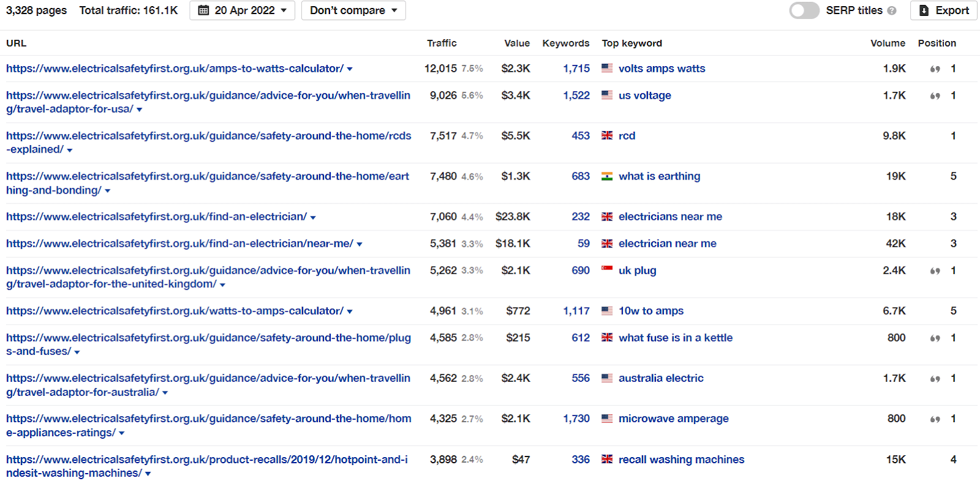Open the Don't compare dropdown
The width and height of the screenshot is (980, 481).
click(x=353, y=10)
